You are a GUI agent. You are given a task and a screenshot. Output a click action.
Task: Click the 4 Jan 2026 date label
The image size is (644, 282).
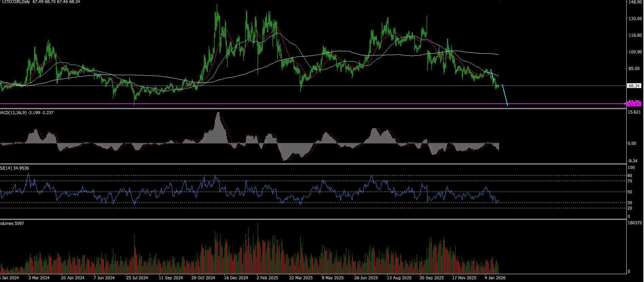(x=495, y=278)
